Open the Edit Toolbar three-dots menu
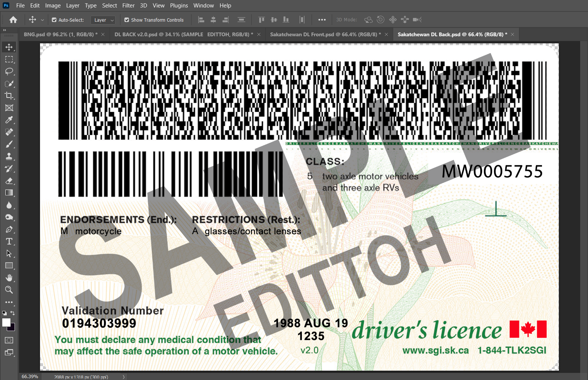Viewport: 588px width, 380px height. click(9, 302)
